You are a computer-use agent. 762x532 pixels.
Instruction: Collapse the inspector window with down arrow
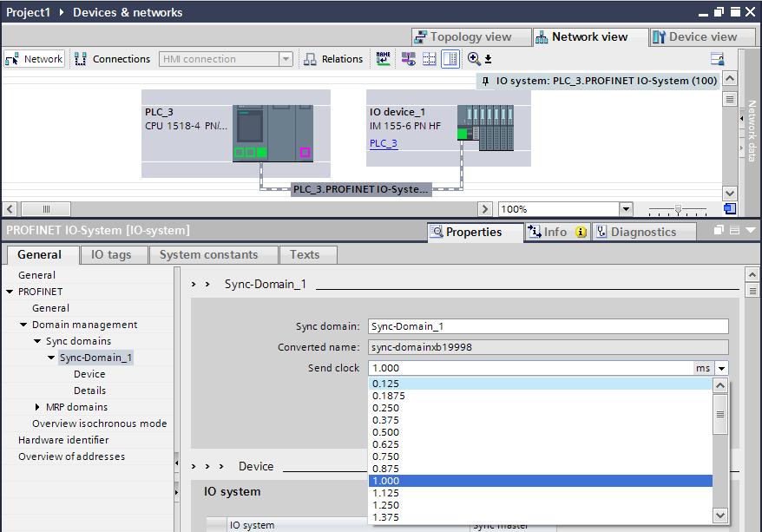(x=750, y=230)
